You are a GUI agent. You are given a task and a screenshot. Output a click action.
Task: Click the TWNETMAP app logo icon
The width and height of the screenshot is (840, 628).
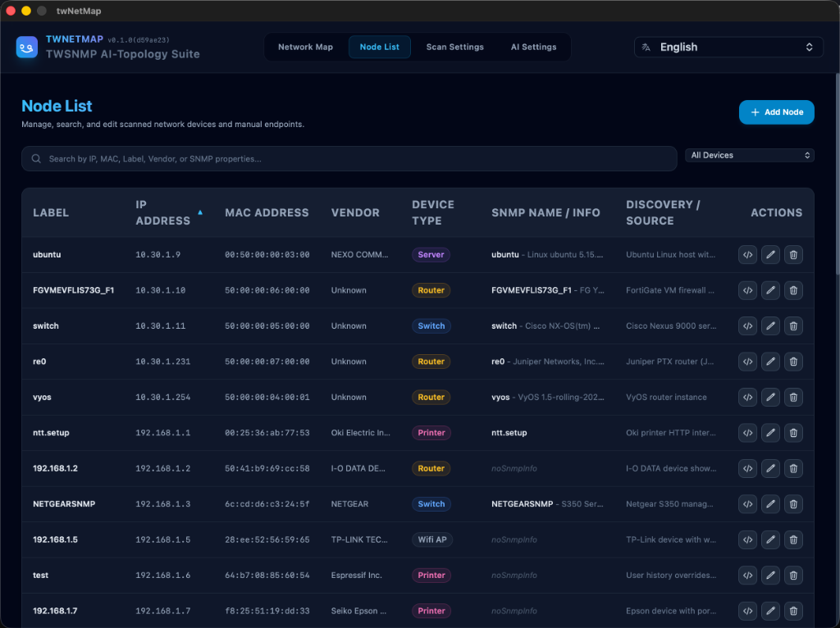coord(27,47)
